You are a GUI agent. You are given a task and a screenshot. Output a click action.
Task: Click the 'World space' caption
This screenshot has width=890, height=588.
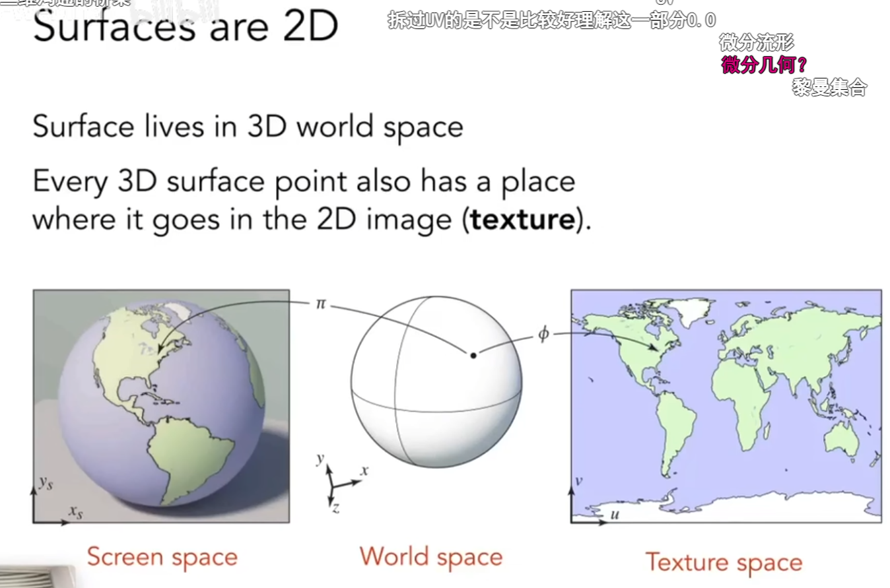click(x=430, y=556)
